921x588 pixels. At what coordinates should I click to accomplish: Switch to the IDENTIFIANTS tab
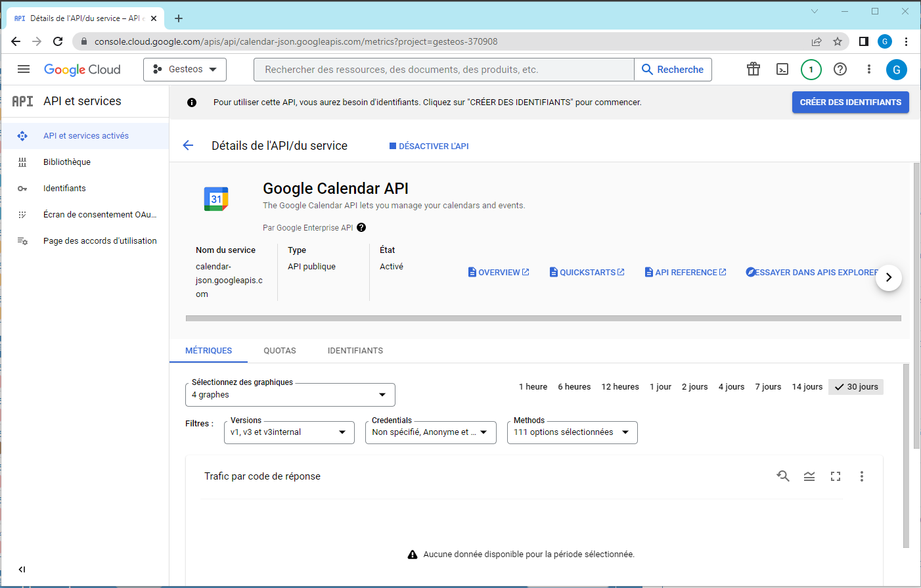(355, 351)
